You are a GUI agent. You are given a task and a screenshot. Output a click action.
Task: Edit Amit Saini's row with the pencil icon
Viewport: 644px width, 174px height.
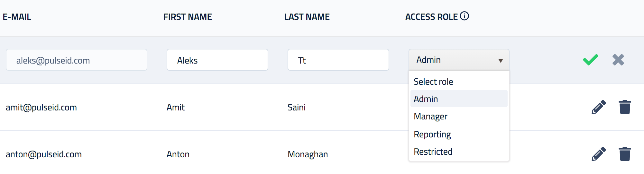[x=599, y=107]
